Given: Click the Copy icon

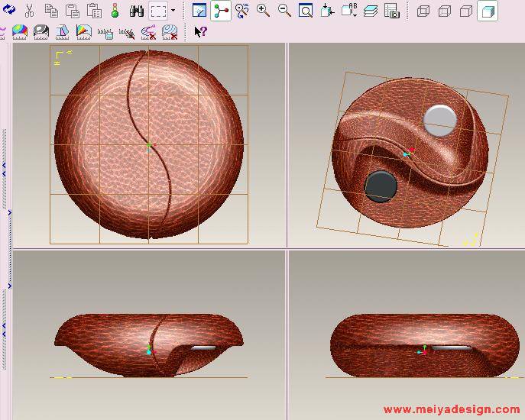Looking at the screenshot, I should pyautogui.click(x=51, y=11).
